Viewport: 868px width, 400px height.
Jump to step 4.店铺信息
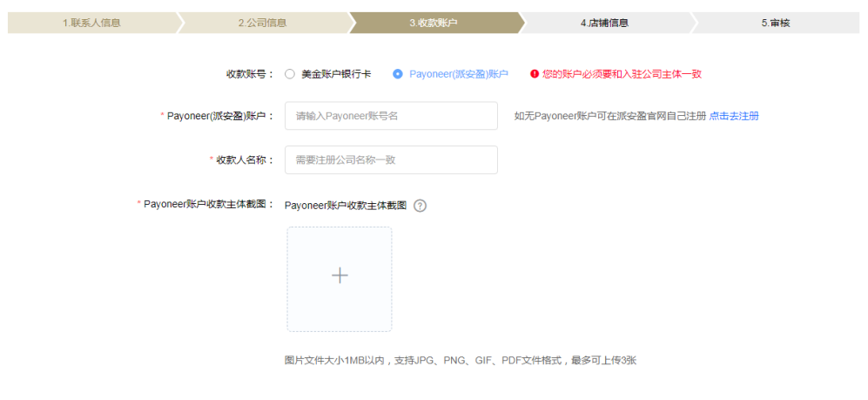point(604,23)
